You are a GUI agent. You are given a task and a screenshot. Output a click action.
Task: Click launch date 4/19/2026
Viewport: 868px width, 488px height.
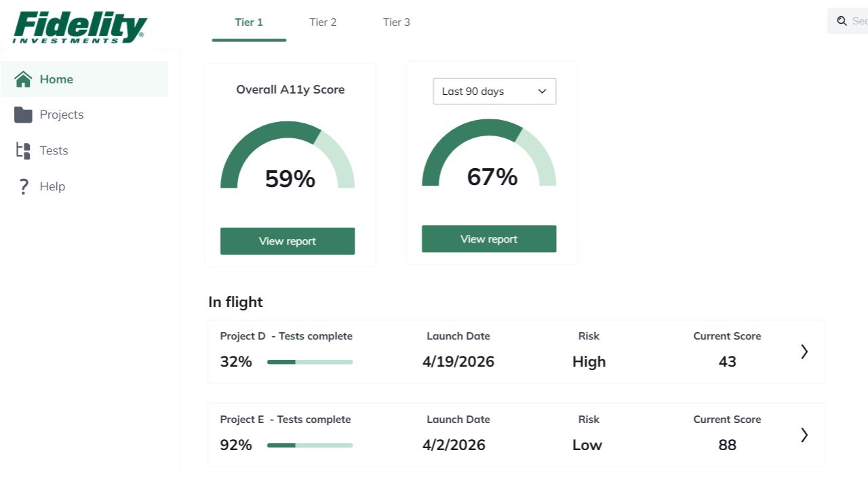[x=458, y=362]
